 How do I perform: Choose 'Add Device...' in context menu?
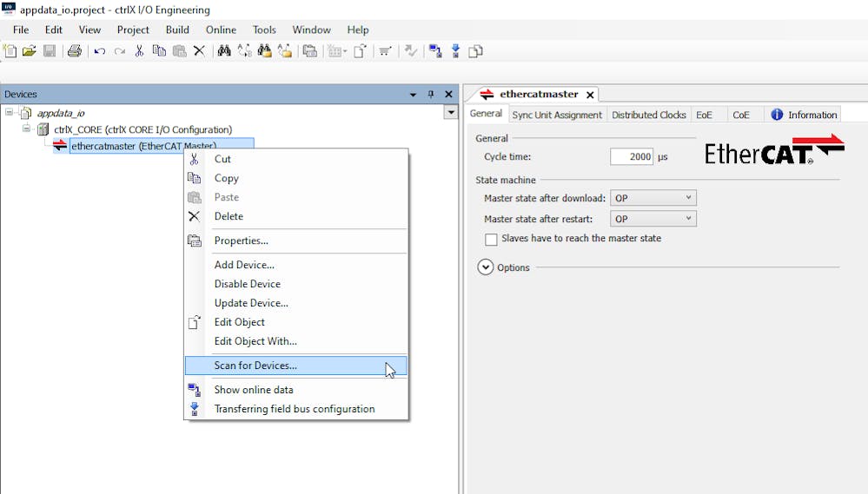point(296,265)
